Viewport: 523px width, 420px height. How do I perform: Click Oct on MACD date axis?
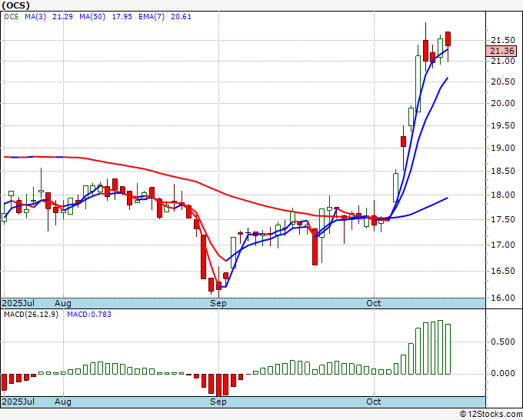[x=374, y=402]
